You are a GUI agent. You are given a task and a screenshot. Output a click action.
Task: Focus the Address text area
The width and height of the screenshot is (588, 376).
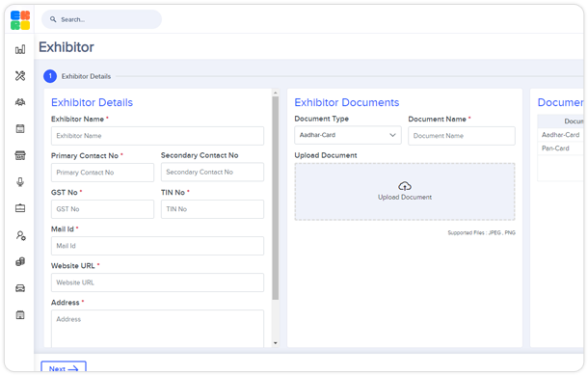(x=157, y=329)
